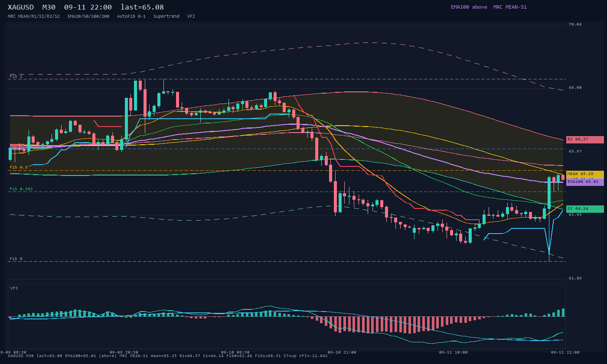Click the "Fib 0.5" level label
The image size is (607, 364).
[x=19, y=167]
